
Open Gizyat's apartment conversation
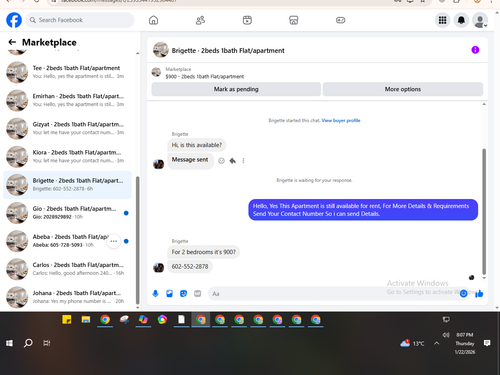click(x=67, y=128)
